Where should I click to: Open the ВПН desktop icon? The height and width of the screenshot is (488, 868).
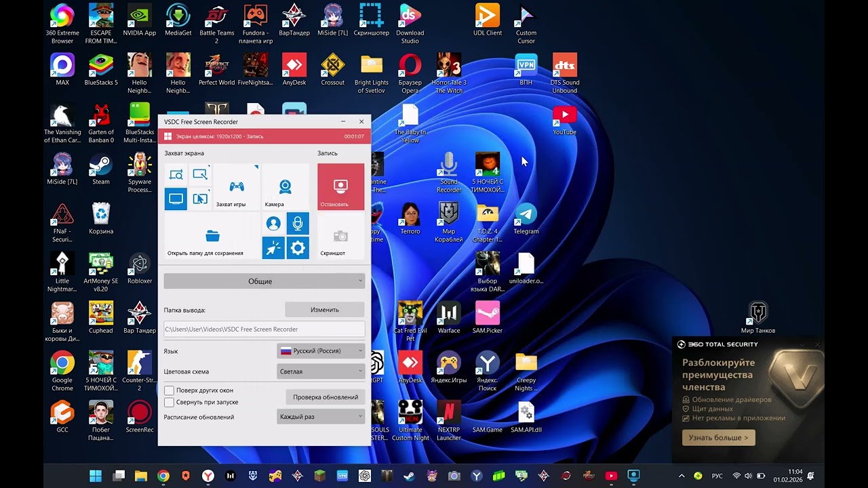tap(526, 70)
